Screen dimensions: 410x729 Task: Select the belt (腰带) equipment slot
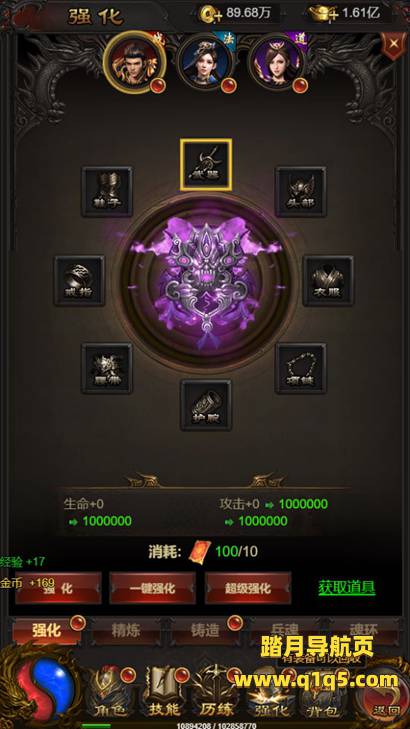point(107,368)
